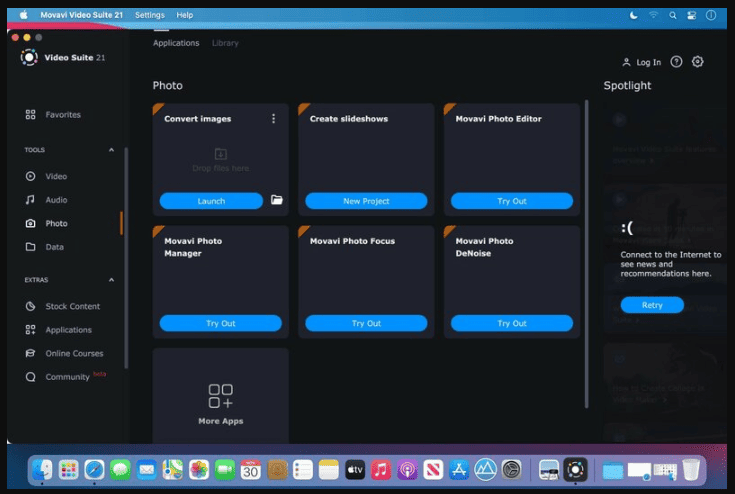735x494 pixels.
Task: Launch Safari from the dock
Action: point(94,469)
